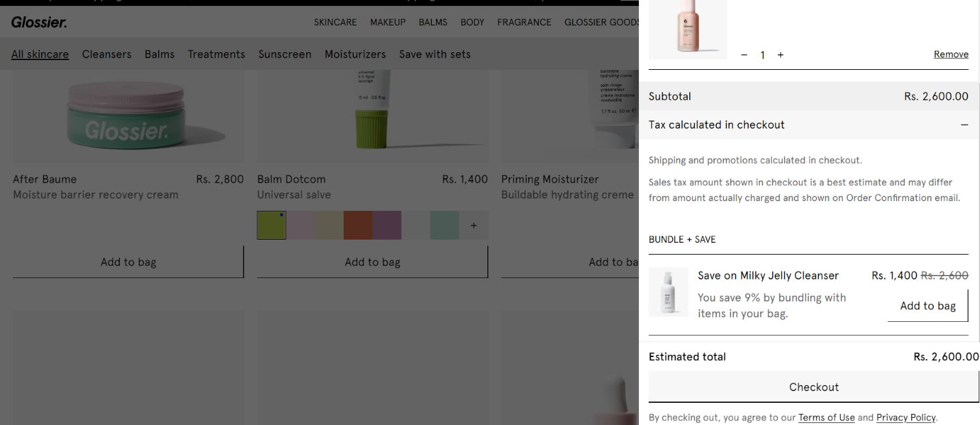Click the Save on Milky Jelly Cleanser title

(x=768, y=275)
